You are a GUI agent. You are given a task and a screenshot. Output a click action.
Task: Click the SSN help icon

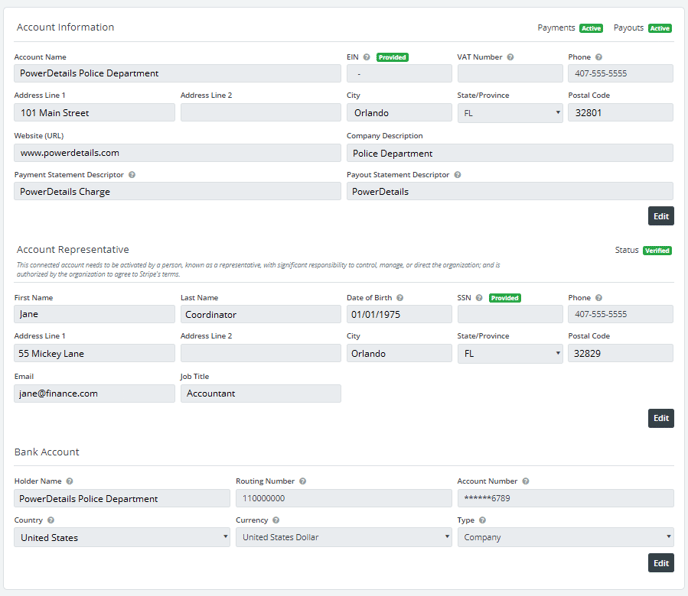(x=479, y=298)
